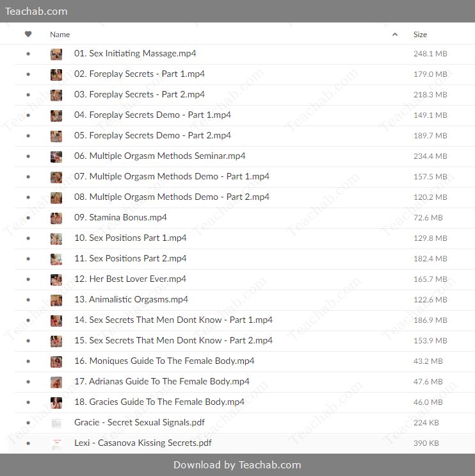Click the video icon for 18. Gracies Guide file
Viewport: 475px width, 476px height.
tap(56, 402)
